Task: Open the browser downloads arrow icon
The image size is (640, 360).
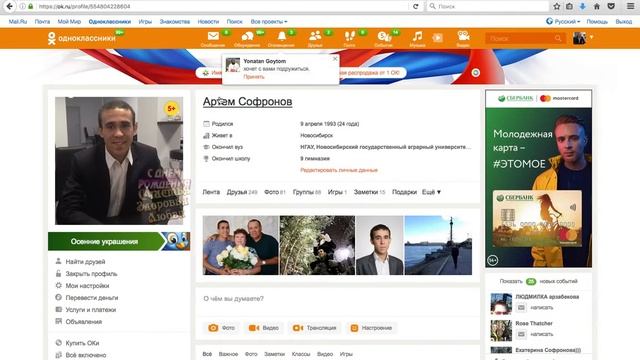Action: coord(582,7)
